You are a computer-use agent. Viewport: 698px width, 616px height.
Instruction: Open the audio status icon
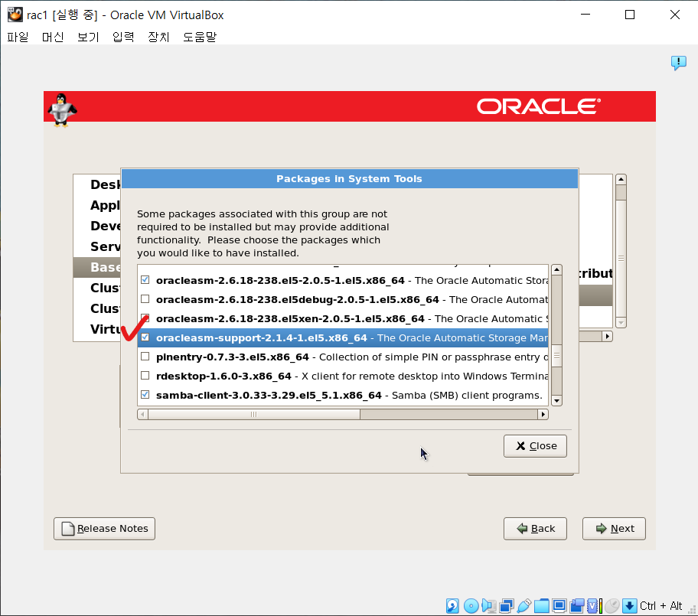point(489,606)
